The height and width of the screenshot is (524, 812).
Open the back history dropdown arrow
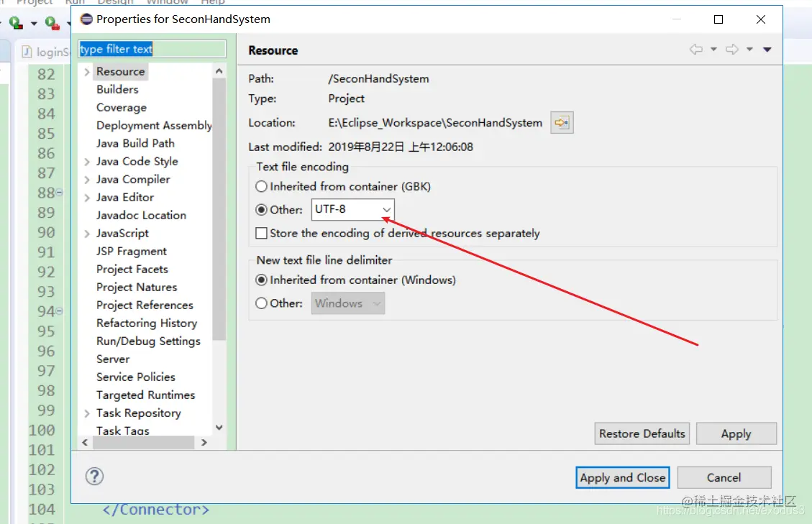point(713,49)
